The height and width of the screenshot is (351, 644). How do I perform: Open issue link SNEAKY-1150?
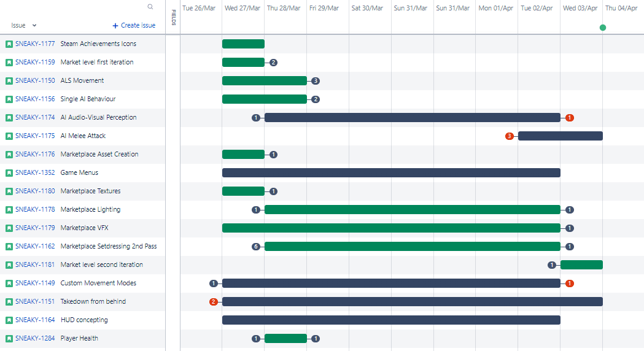(35, 80)
